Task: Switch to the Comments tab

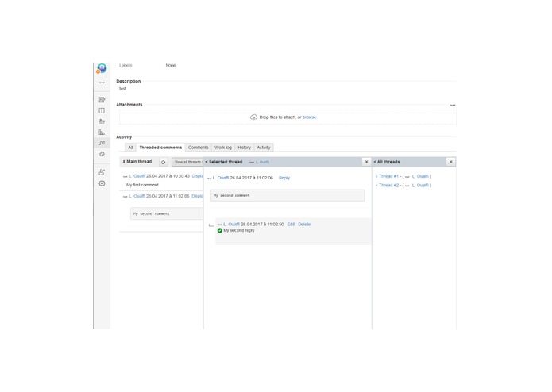Action: coord(199,148)
